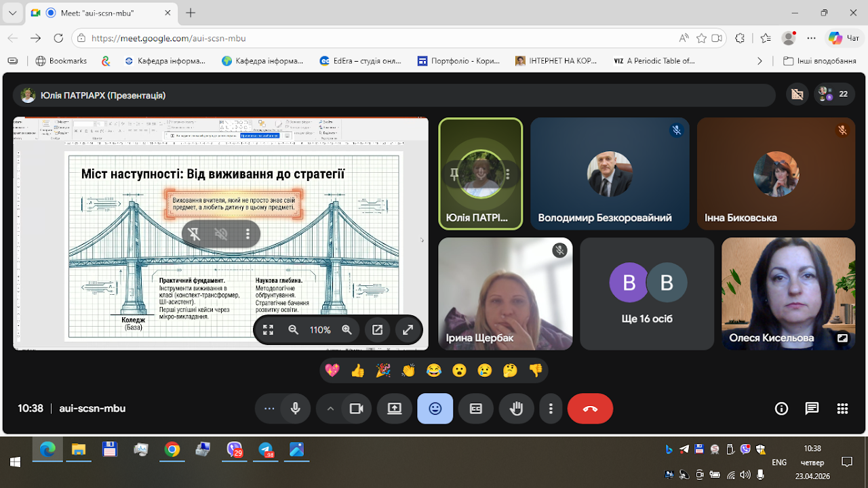
Task: Open the three-dot more options menu
Action: pyautogui.click(x=551, y=409)
